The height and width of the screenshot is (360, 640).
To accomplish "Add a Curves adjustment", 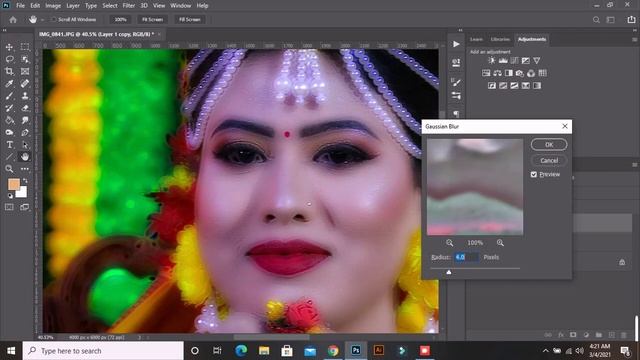I will coord(514,60).
